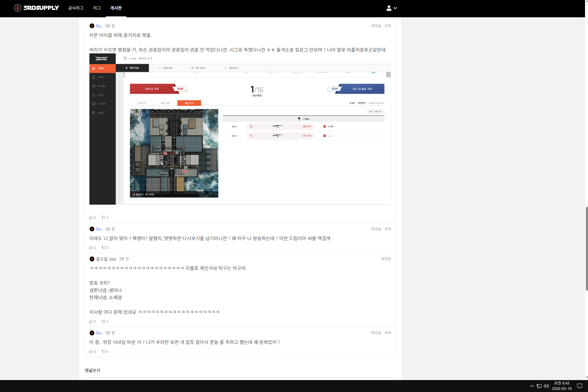Reply (대댓글) to 플두질-364's comment
The image size is (588, 392).
click(x=386, y=259)
